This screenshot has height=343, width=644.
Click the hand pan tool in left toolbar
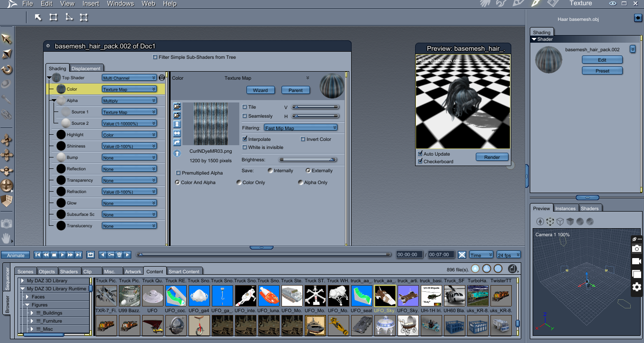coord(7,238)
